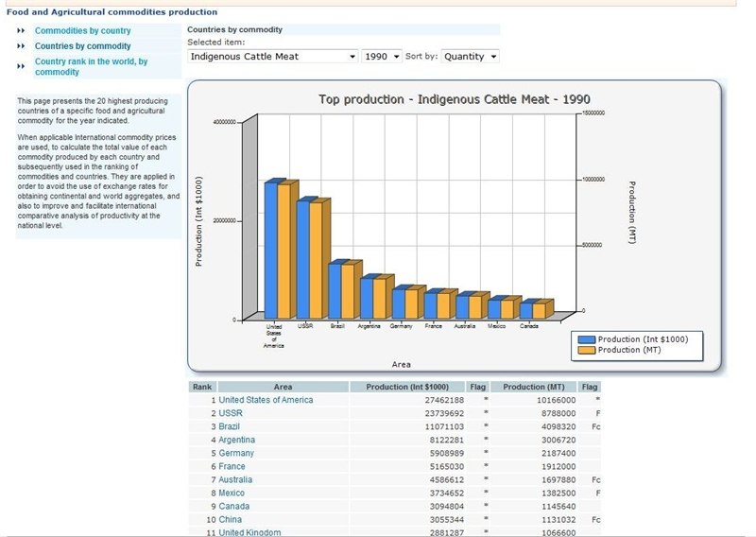This screenshot has width=756, height=537.
Task: Open the Argentina link in the table
Action: tap(237, 440)
